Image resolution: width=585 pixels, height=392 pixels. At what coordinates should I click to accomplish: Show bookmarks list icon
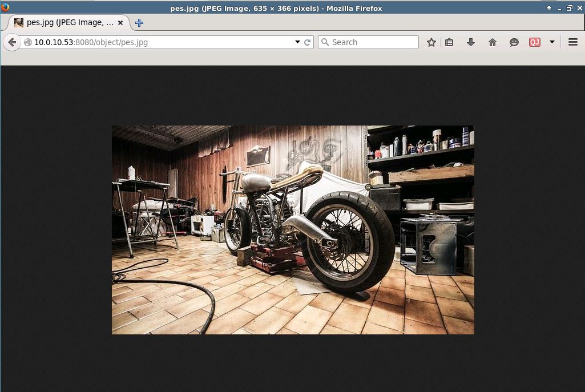point(449,42)
